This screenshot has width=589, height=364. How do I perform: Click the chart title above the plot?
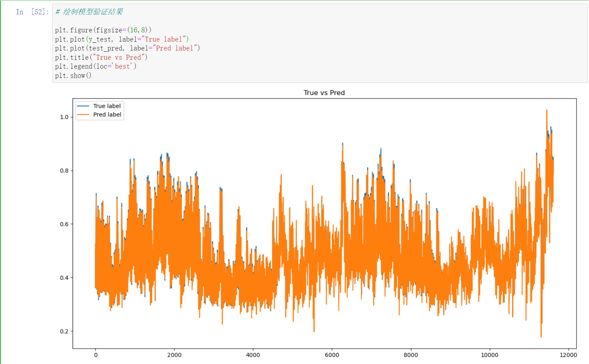coord(324,93)
